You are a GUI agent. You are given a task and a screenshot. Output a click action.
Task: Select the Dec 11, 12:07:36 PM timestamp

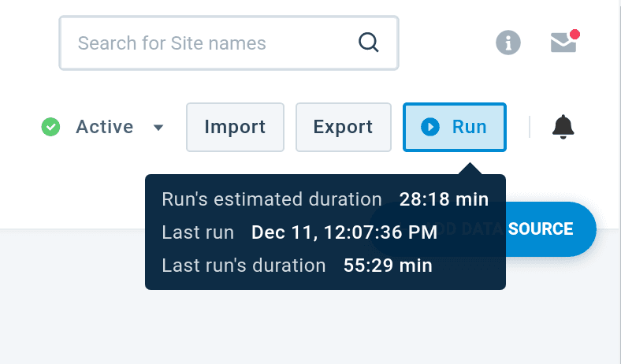[344, 232]
